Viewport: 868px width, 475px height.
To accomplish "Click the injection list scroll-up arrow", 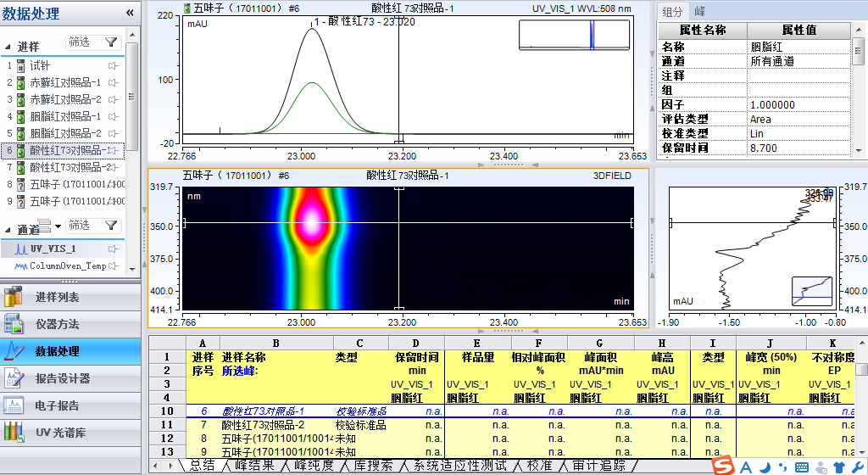I will point(131,35).
